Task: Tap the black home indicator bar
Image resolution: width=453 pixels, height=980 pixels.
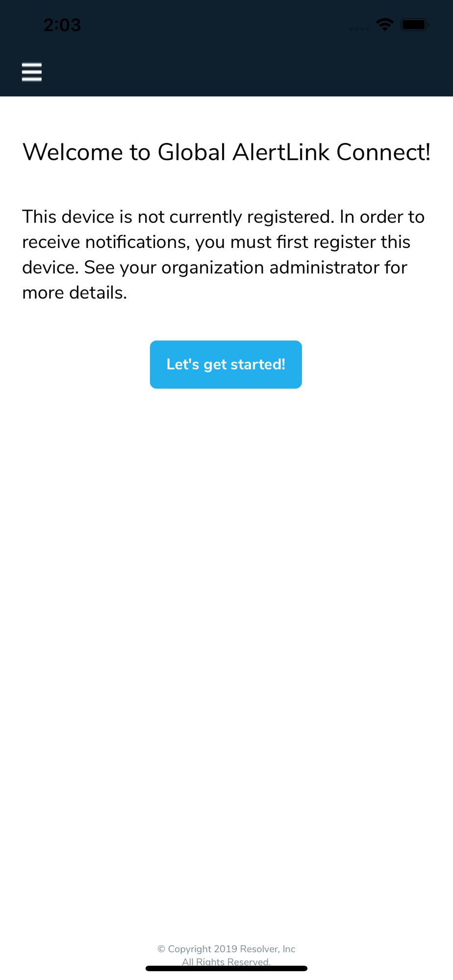Action: pyautogui.click(x=226, y=968)
